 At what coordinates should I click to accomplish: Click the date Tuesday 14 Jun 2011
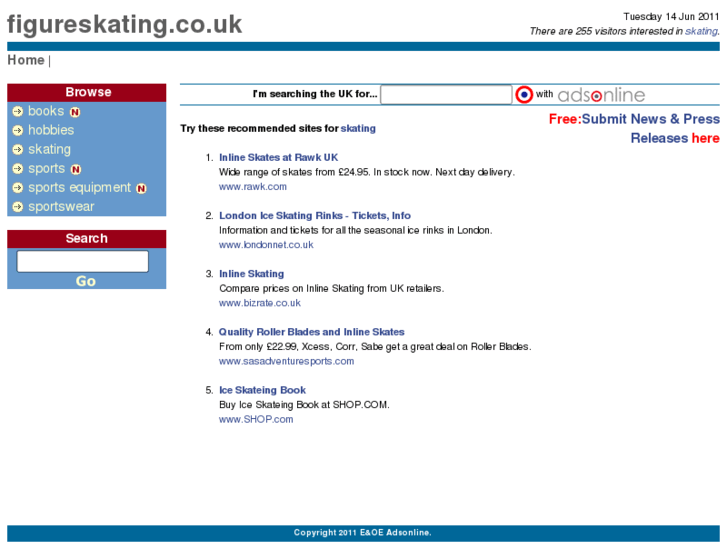(671, 17)
